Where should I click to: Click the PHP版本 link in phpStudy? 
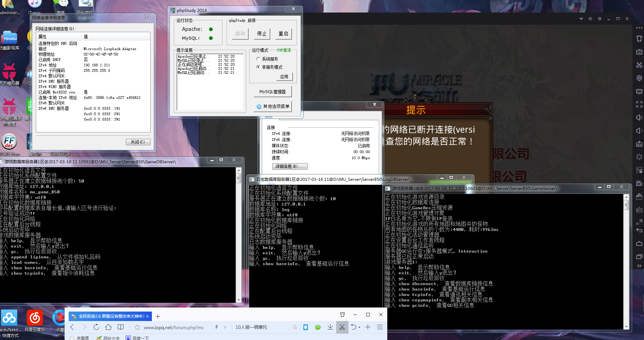coord(284,50)
